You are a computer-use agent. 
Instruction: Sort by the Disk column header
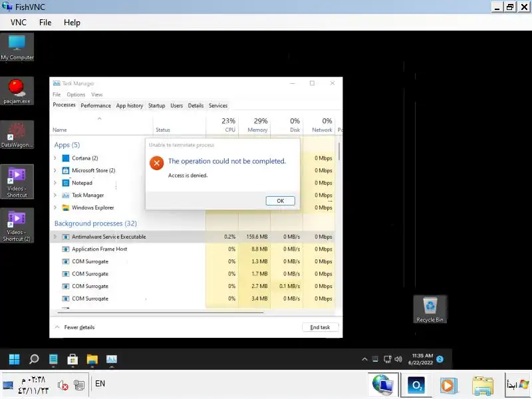pyautogui.click(x=287, y=126)
